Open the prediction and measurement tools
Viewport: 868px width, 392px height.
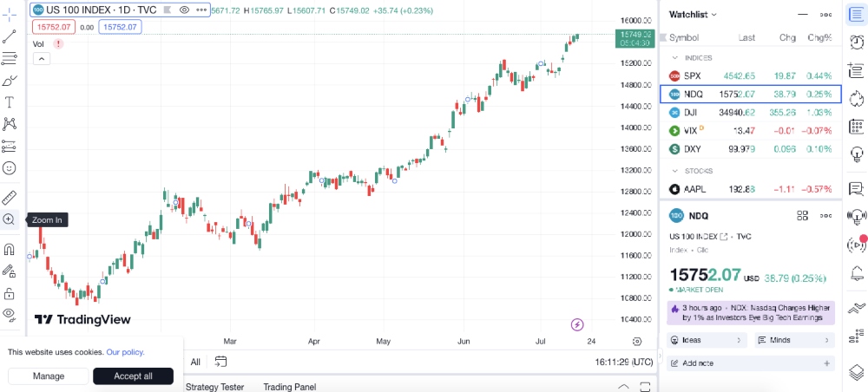click(9, 146)
